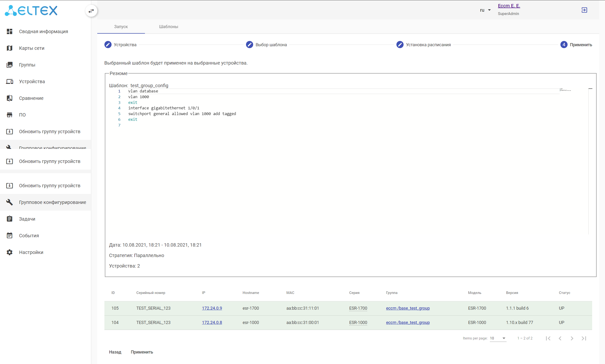Go to next page of devices
The image size is (605, 364).
click(572, 338)
